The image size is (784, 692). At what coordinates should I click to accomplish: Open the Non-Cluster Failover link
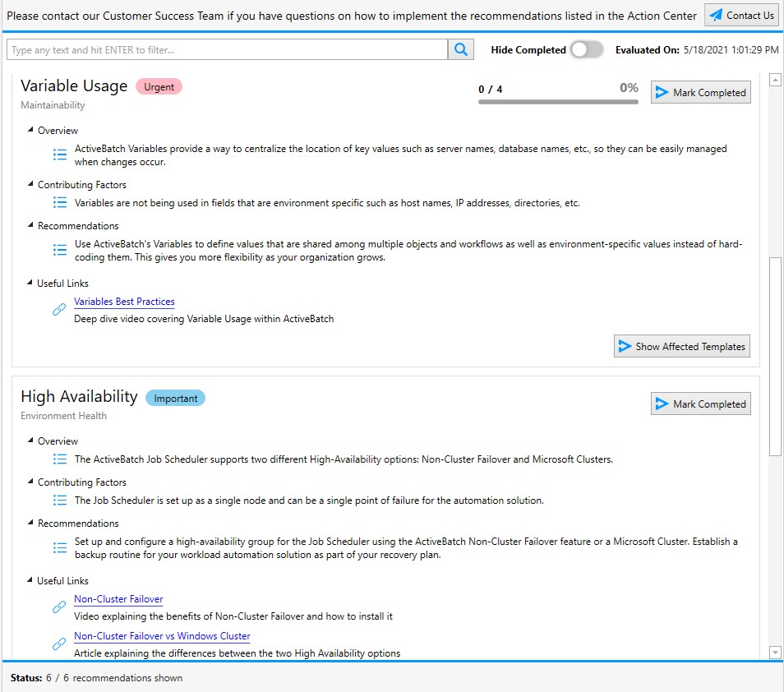click(118, 599)
